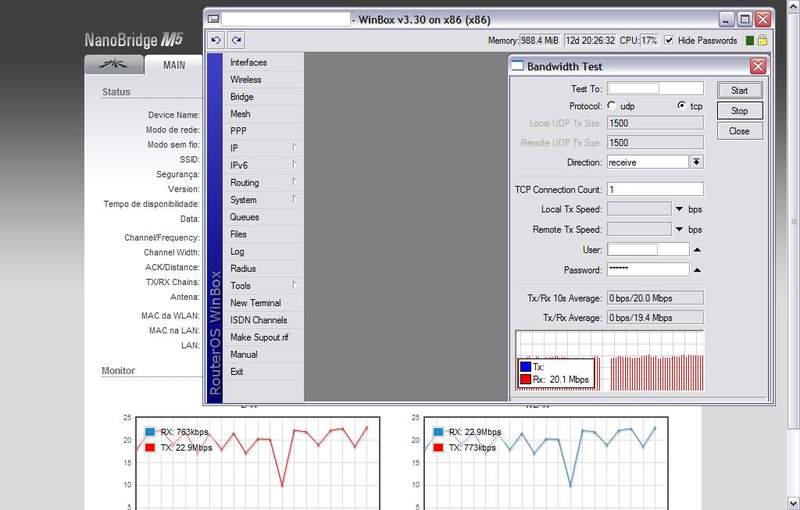This screenshot has width=800, height=510.
Task: Open the Direction dropdown arrow
Action: 696,162
